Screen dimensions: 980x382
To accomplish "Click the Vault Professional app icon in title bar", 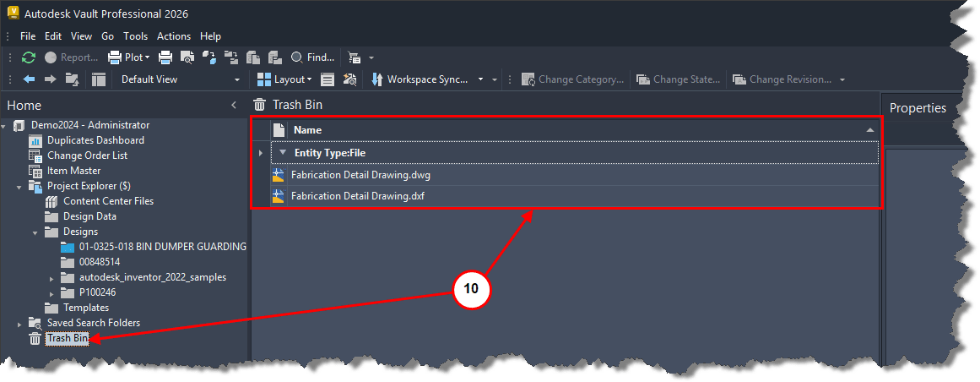I will (x=14, y=14).
